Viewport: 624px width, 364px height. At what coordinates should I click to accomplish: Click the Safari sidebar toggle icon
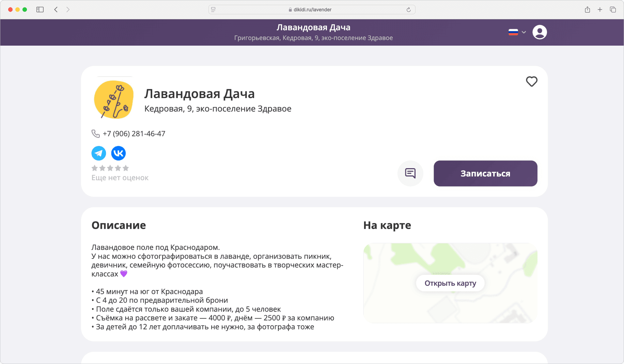point(40,10)
